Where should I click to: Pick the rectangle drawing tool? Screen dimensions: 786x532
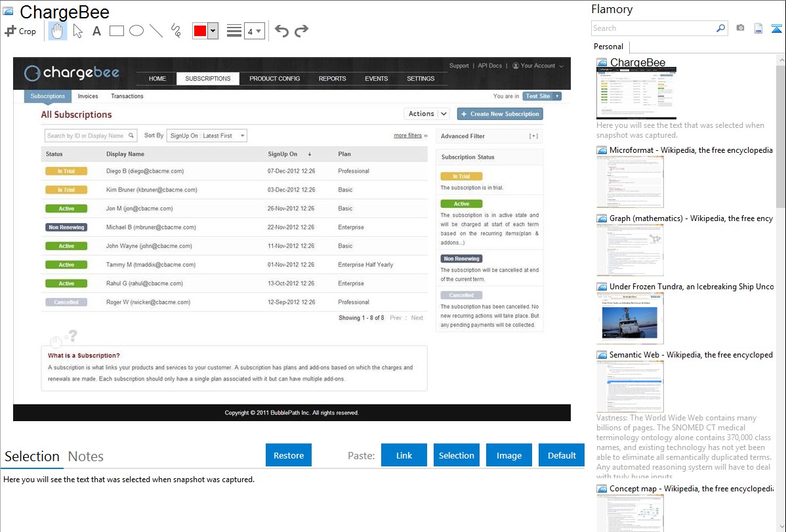[116, 31]
